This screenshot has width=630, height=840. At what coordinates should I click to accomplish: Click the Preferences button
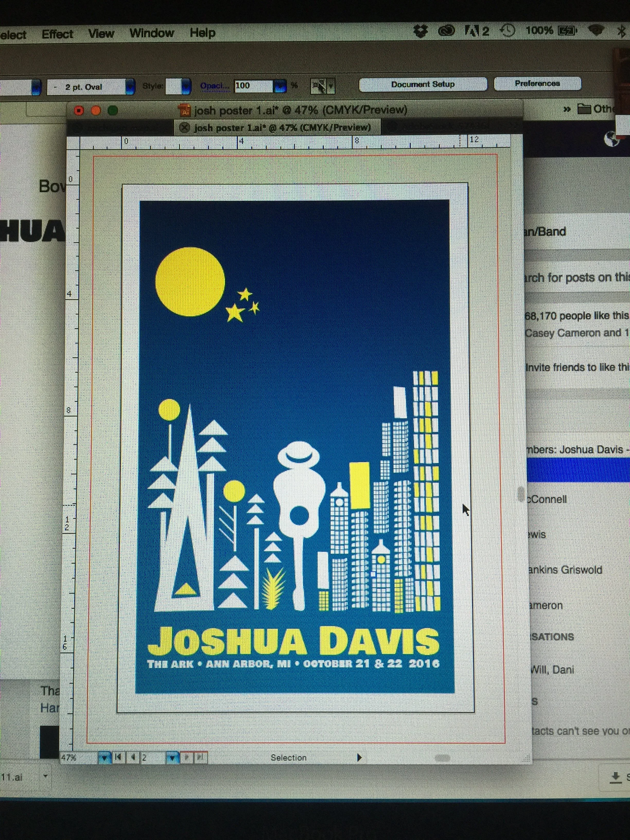(537, 84)
